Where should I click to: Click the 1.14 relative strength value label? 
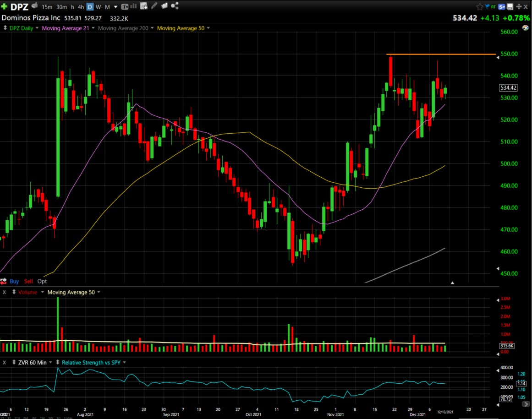pos(521,383)
